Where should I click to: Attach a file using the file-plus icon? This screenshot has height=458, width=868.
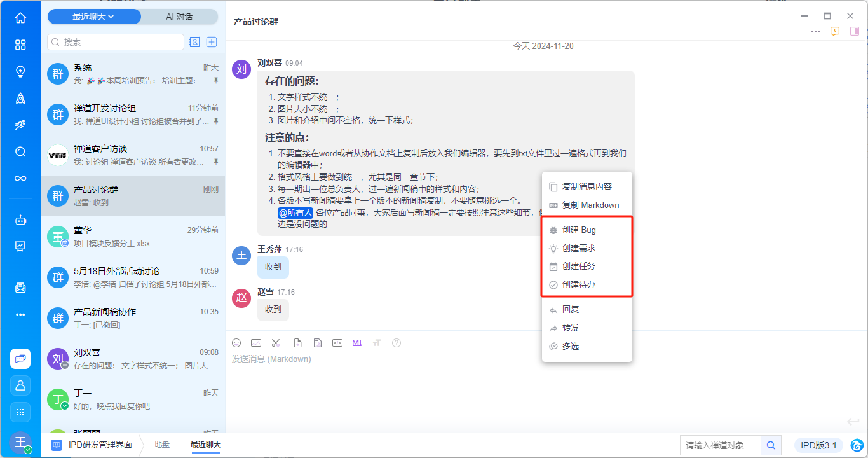coord(297,343)
